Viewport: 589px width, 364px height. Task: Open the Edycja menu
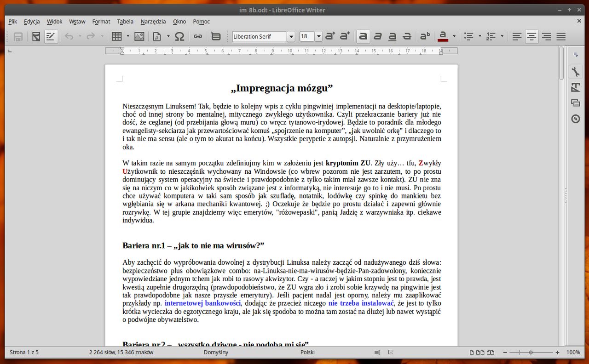click(x=32, y=21)
